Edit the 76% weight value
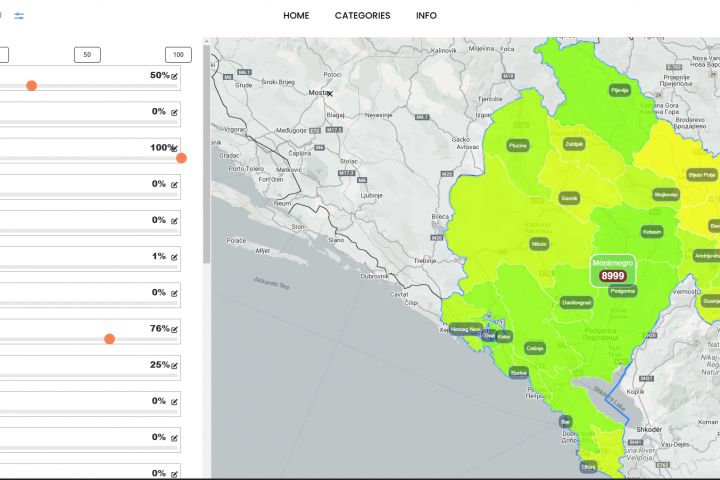This screenshot has height=480, width=720. (x=174, y=329)
